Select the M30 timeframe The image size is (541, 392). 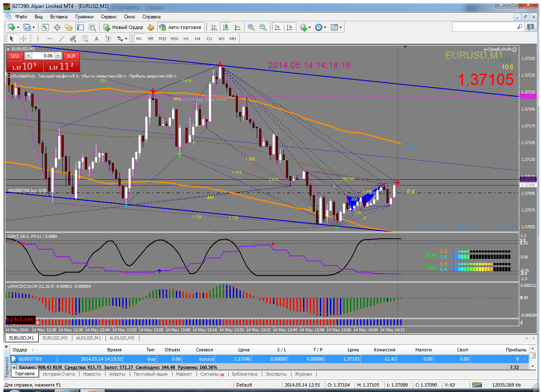point(174,39)
